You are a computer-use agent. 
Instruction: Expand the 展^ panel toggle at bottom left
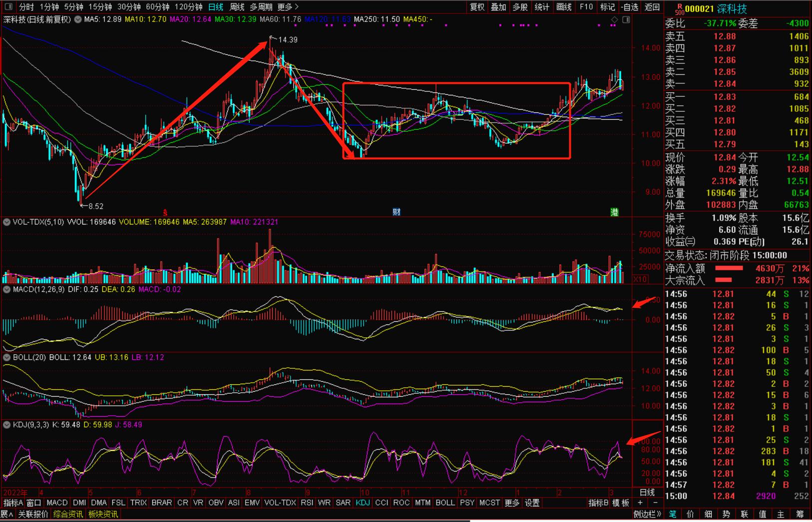[x=7, y=515]
